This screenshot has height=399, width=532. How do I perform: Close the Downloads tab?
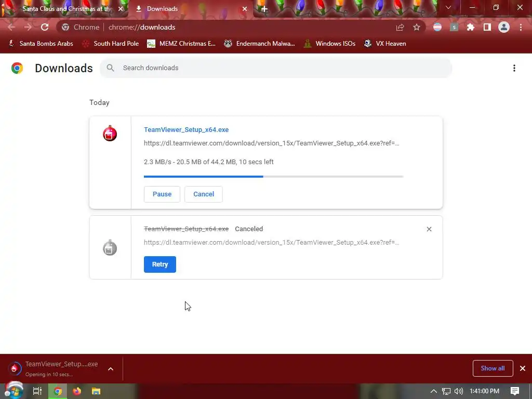(245, 9)
